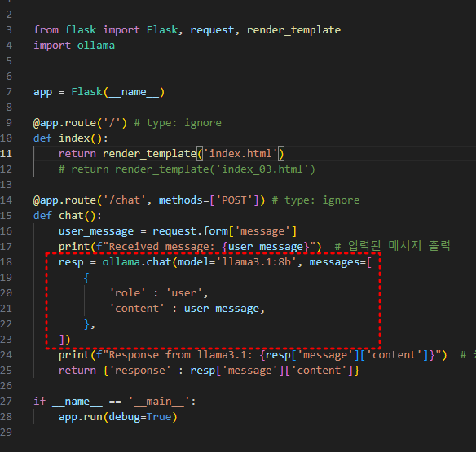Click the 'chat' function name definition

click(x=71, y=215)
